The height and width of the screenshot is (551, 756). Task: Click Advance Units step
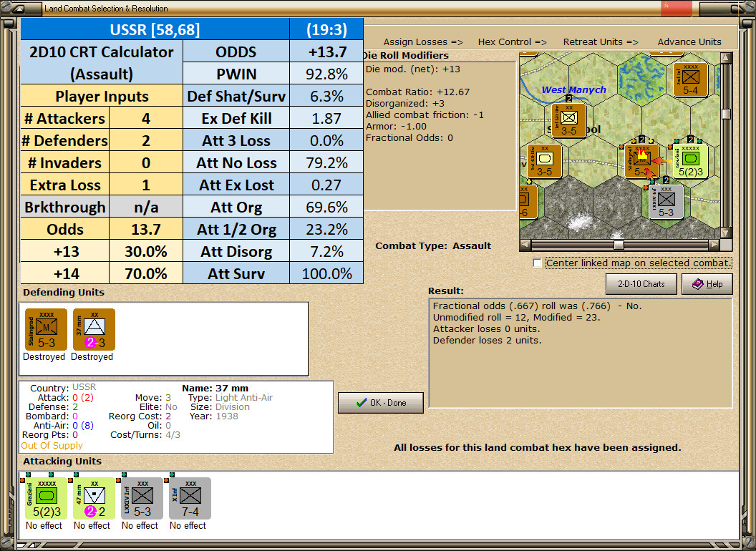(x=689, y=42)
